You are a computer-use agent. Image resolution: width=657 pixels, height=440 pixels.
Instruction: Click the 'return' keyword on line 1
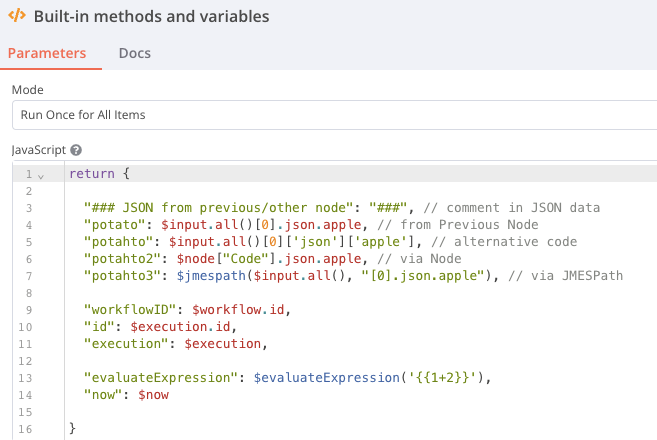click(x=93, y=174)
